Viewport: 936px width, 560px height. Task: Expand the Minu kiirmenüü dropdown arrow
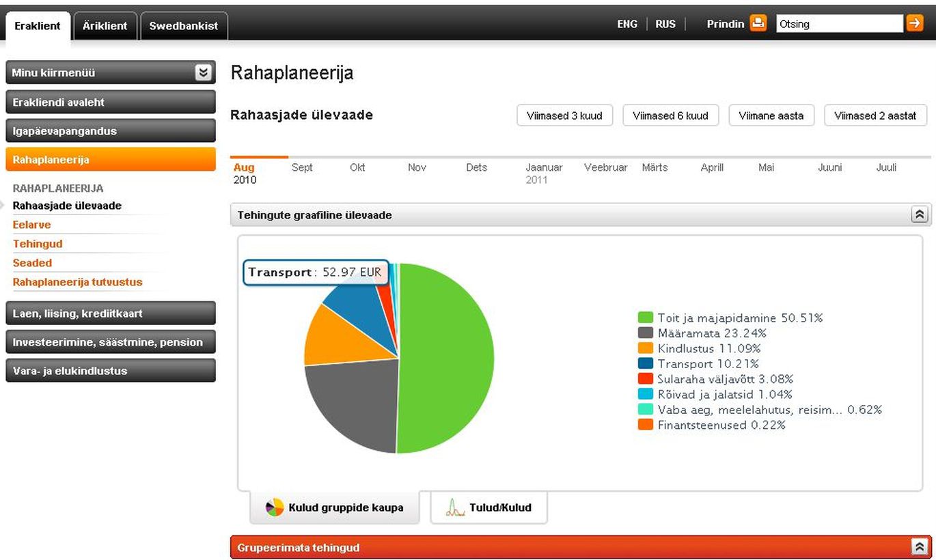(x=203, y=72)
